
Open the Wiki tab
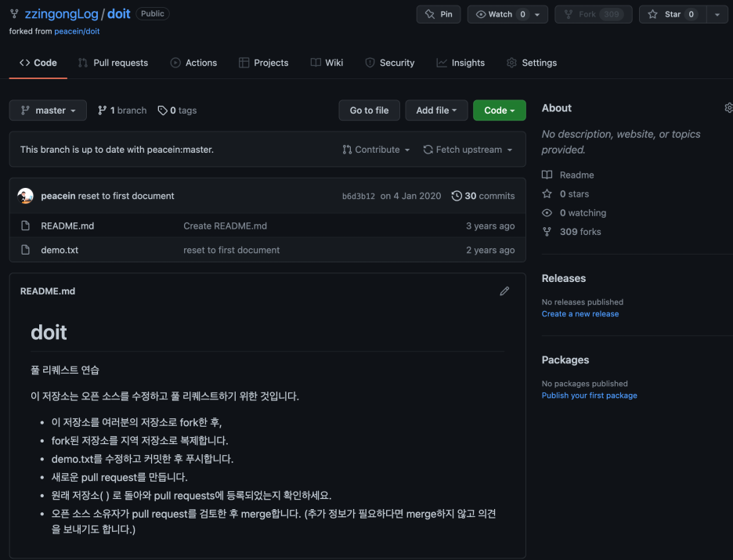point(327,63)
